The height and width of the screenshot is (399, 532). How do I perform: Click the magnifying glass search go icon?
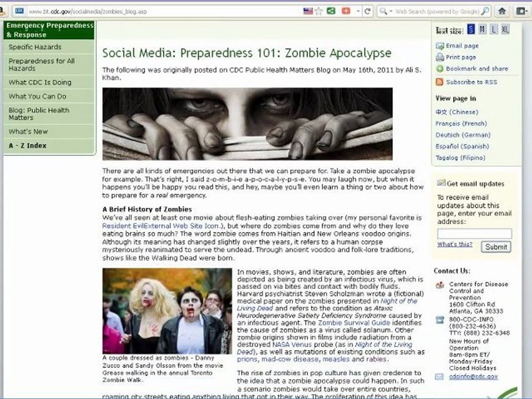point(485,11)
